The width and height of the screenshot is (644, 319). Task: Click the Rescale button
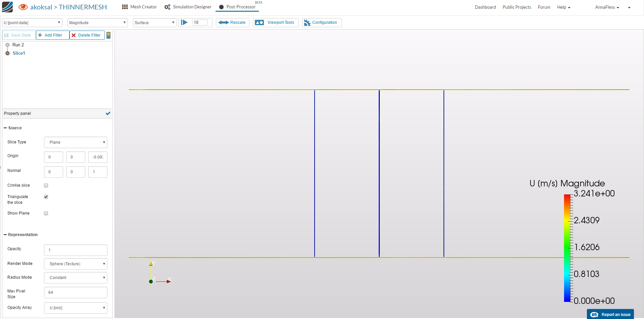click(x=232, y=22)
